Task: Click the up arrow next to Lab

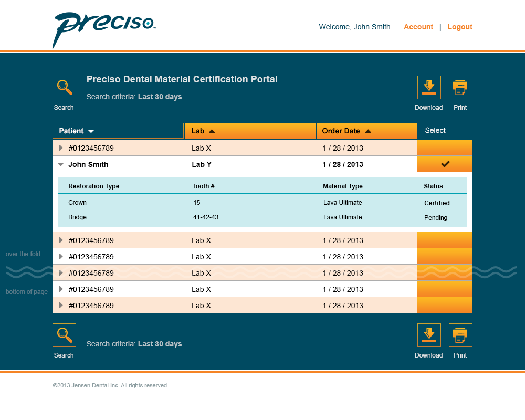Action: click(212, 131)
